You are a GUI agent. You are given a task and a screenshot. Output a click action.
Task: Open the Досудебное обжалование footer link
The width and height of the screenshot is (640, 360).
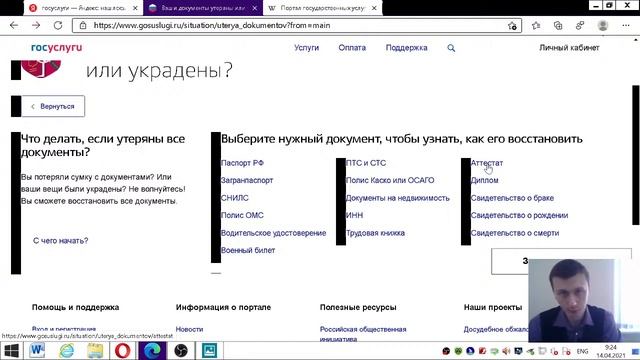point(496,329)
